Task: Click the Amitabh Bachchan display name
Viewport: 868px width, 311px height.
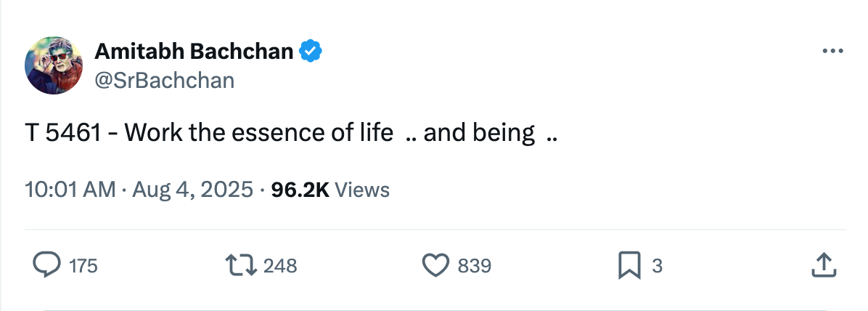Action: pyautogui.click(x=195, y=52)
